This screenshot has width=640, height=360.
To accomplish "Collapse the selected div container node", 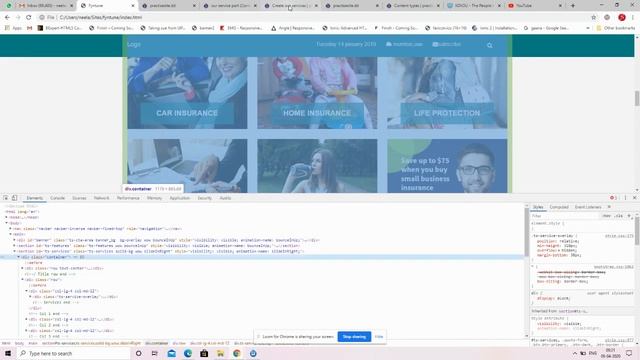I will click(x=19, y=257).
